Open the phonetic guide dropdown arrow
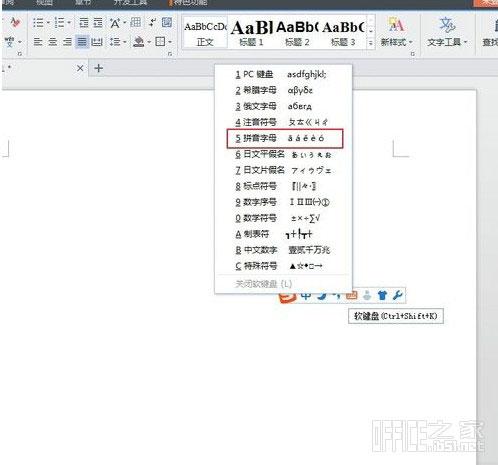 tap(20, 42)
